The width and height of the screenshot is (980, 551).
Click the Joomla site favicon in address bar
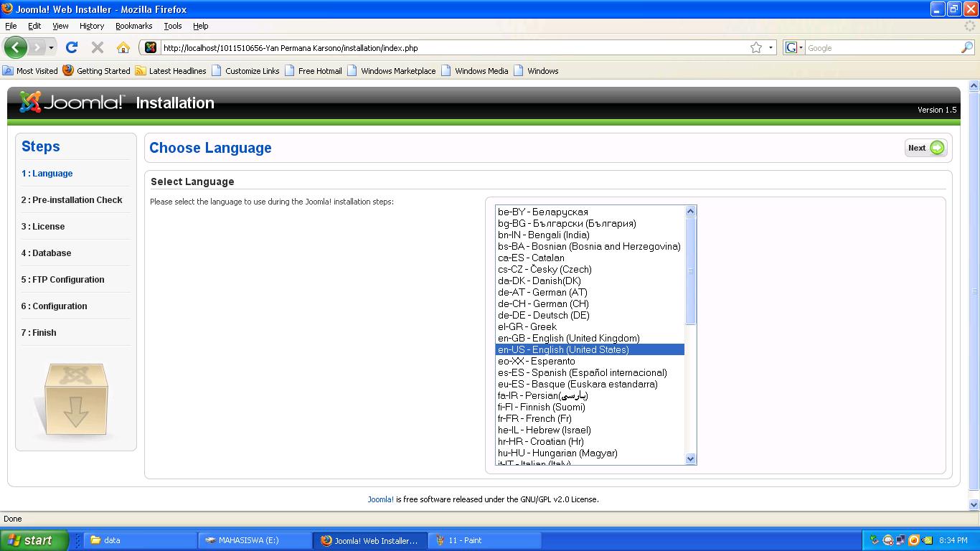point(151,47)
